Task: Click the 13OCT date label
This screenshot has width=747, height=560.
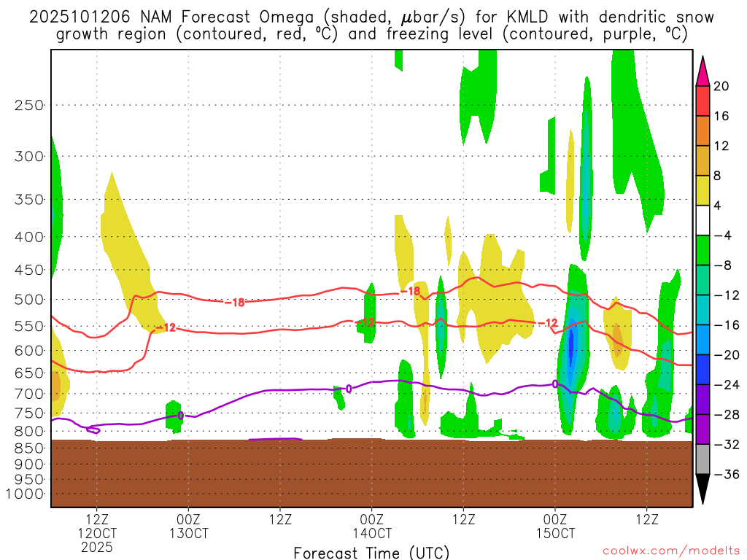Action: point(189,533)
